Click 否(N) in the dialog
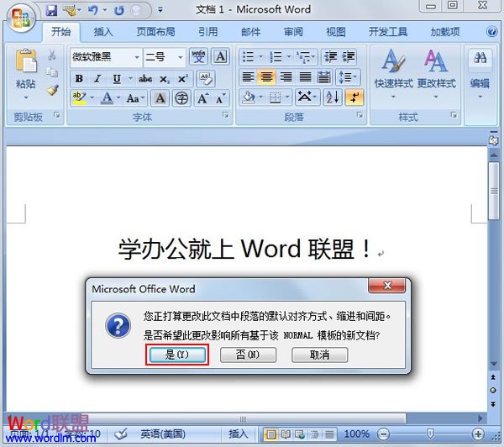 [x=248, y=355]
